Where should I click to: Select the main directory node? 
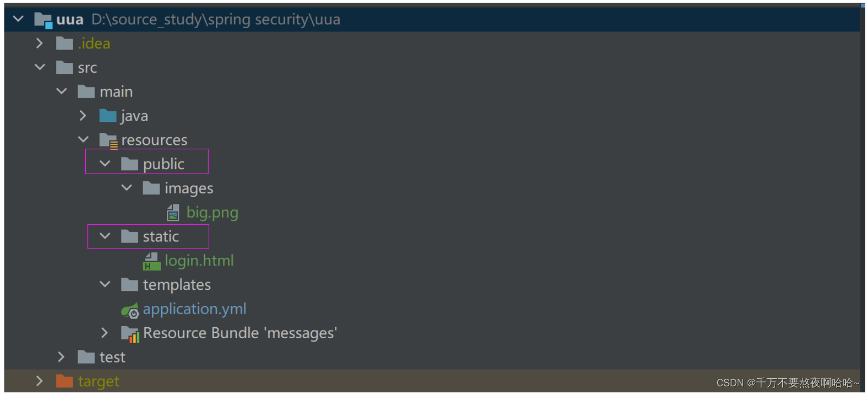point(117,92)
